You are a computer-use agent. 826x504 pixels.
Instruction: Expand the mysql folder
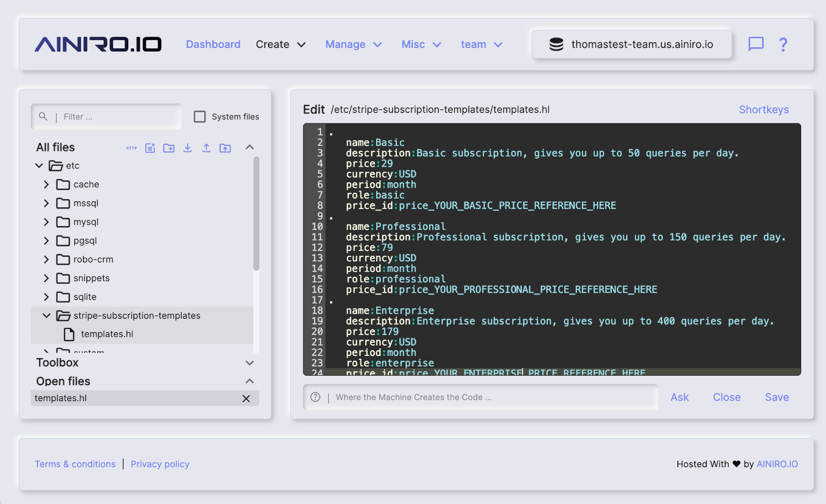pos(46,222)
